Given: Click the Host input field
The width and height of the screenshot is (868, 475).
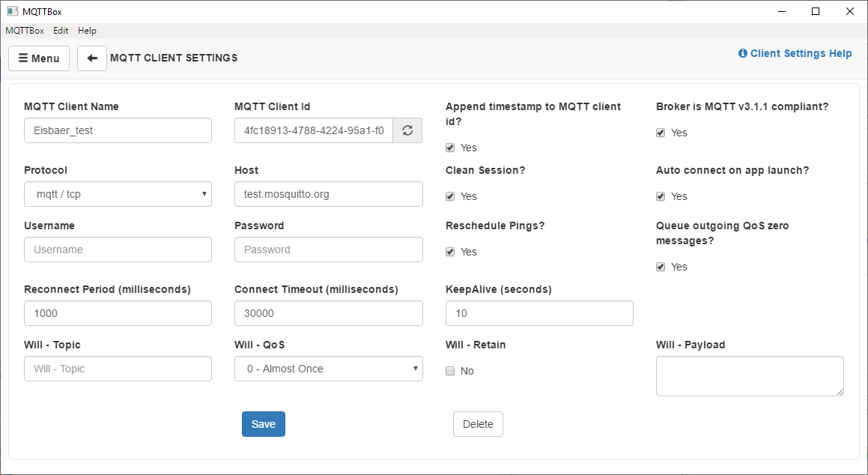Looking at the screenshot, I should [x=329, y=194].
